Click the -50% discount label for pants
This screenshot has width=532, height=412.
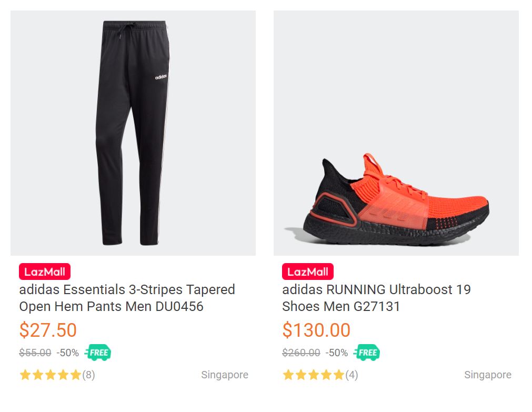68,353
